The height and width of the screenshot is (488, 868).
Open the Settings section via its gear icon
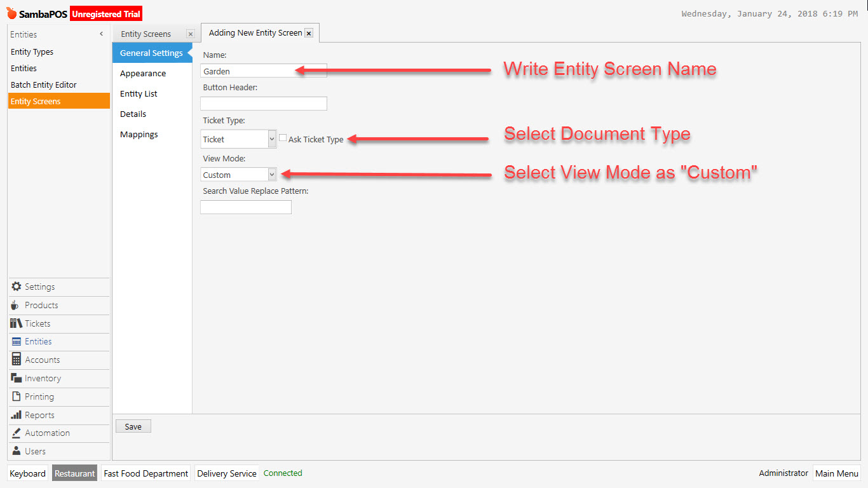point(15,287)
